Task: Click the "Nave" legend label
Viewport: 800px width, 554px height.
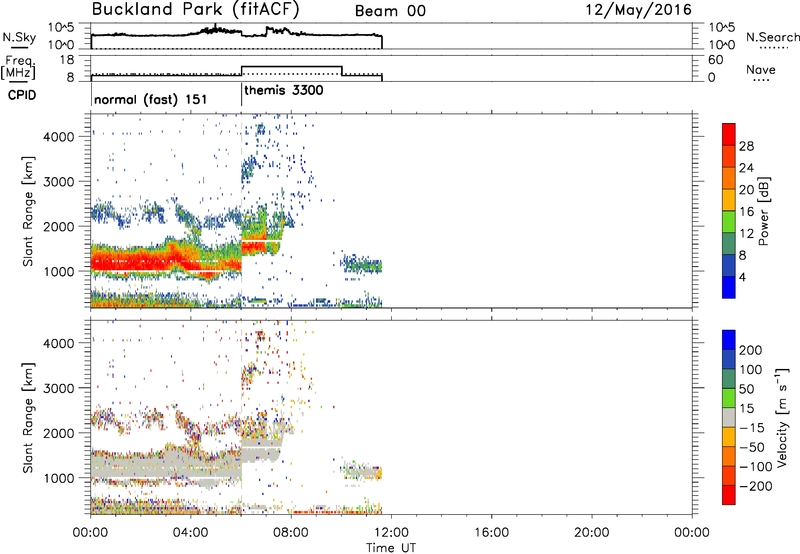Action: tap(761, 69)
